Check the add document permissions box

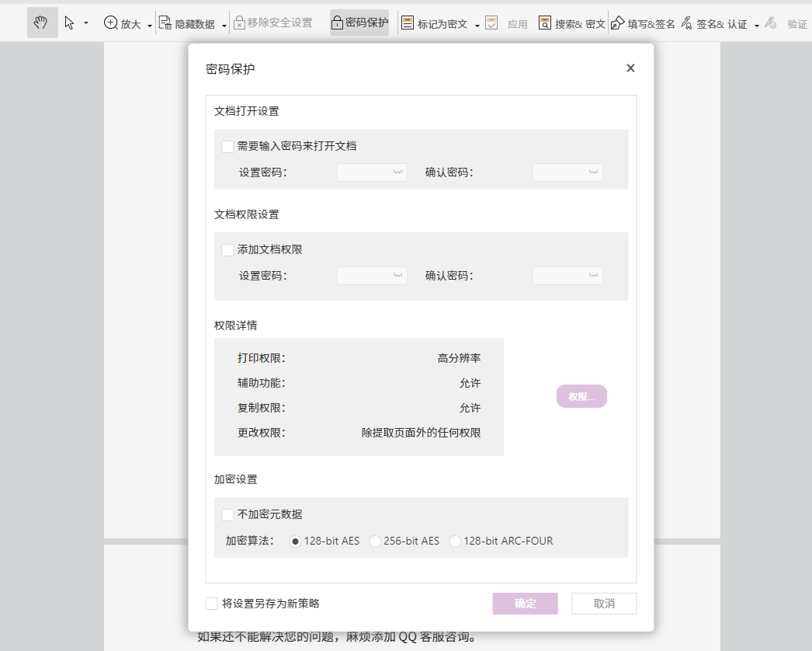228,250
